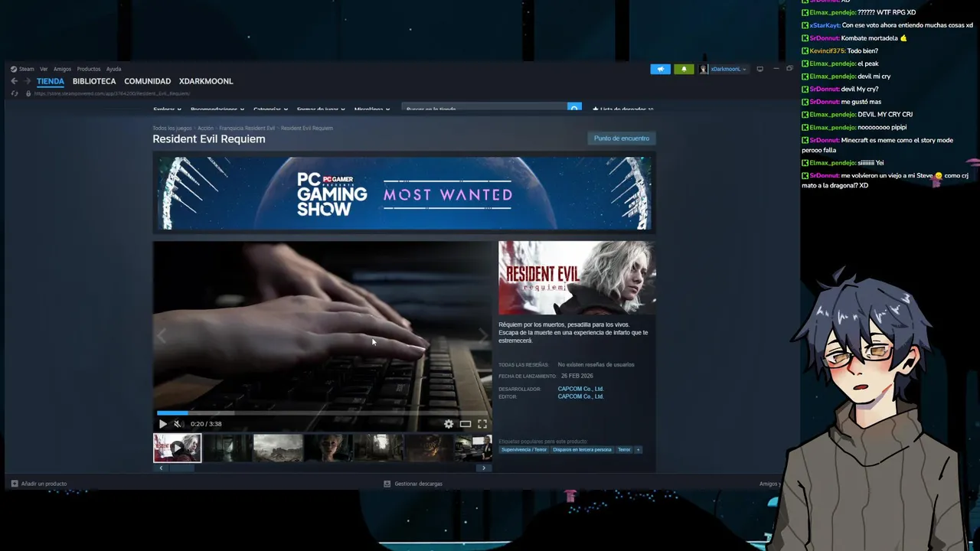Select the woman's face thumbnail
Screen dimensions: 980x551
[328, 448]
